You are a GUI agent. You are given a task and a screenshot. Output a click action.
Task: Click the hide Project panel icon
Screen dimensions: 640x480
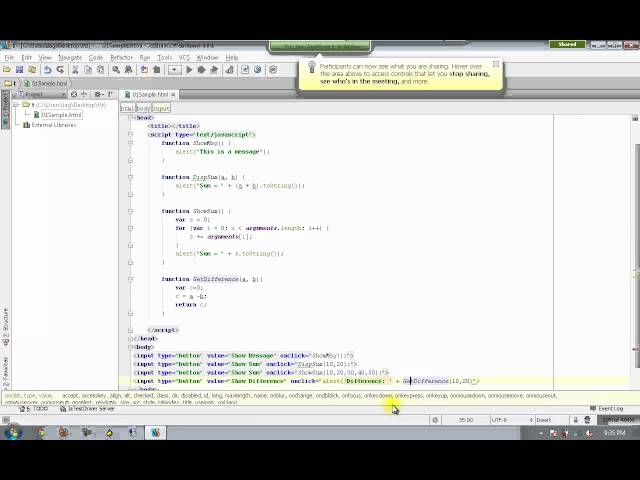[x=111, y=94]
